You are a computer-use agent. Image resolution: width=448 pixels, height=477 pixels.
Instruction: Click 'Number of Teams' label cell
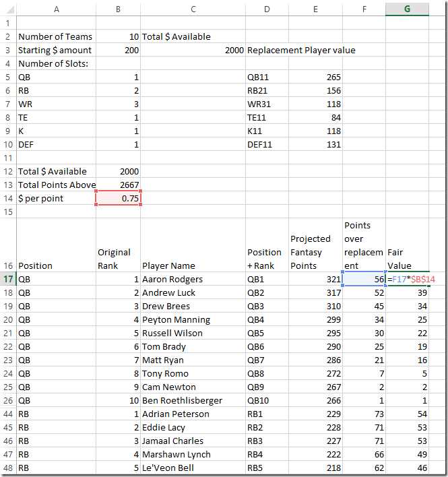[57, 37]
